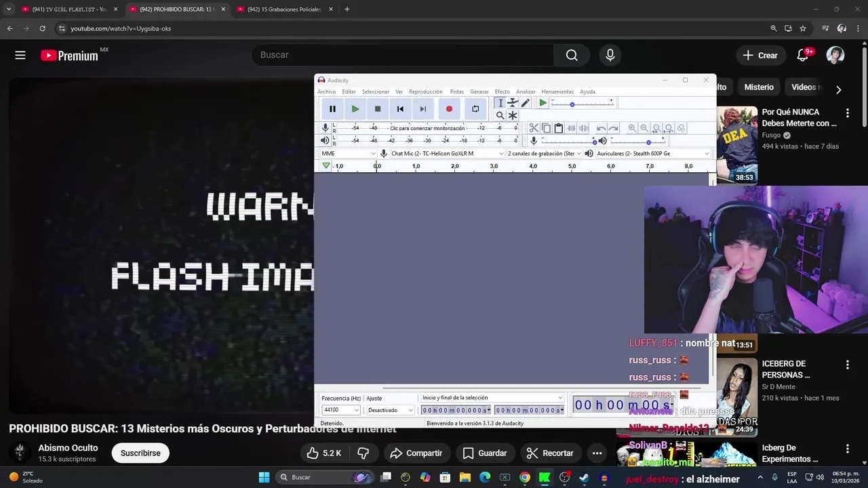Click the Cut scissors icon in Audacity
This screenshot has height=488, width=868.
tap(534, 128)
